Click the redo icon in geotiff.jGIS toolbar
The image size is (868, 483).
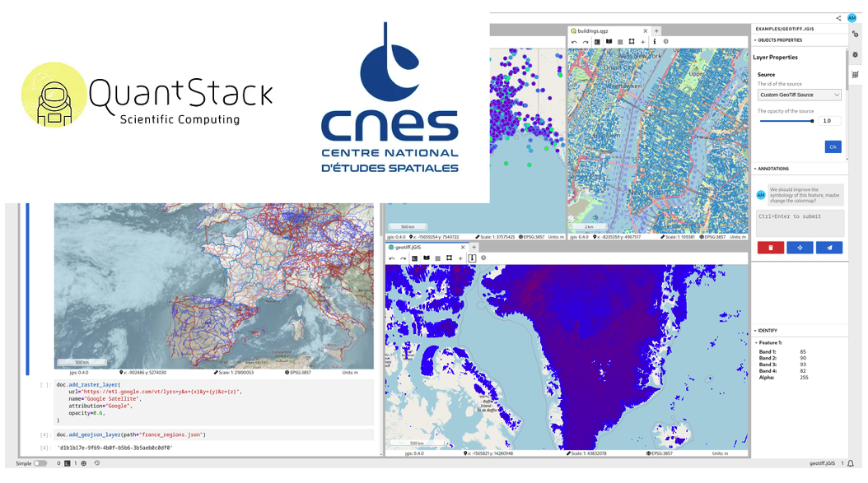coord(402,258)
